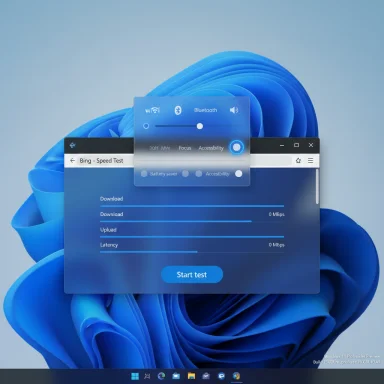Click the Wi-Fi icon in quick settings
The height and width of the screenshot is (384, 384).
[x=153, y=110]
